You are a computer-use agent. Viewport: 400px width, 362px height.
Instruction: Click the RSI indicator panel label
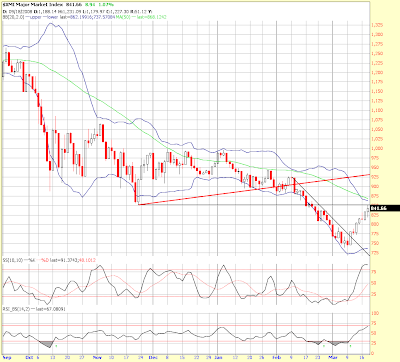[16, 309]
